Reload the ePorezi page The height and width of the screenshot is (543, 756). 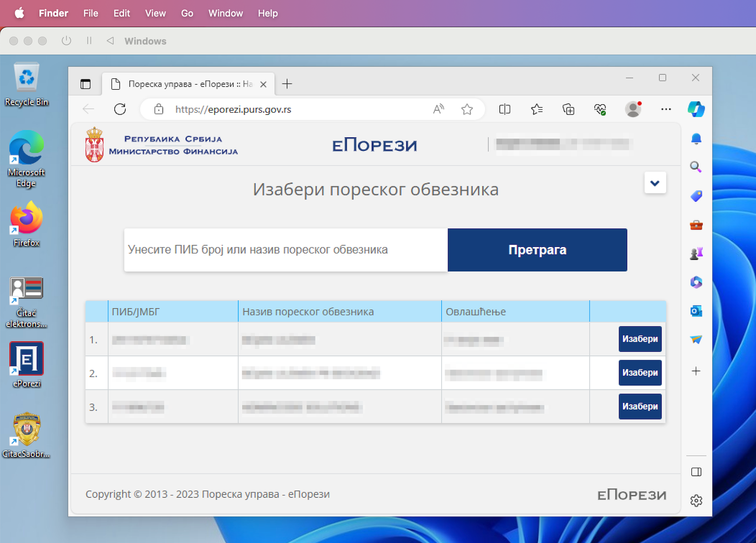(x=120, y=109)
